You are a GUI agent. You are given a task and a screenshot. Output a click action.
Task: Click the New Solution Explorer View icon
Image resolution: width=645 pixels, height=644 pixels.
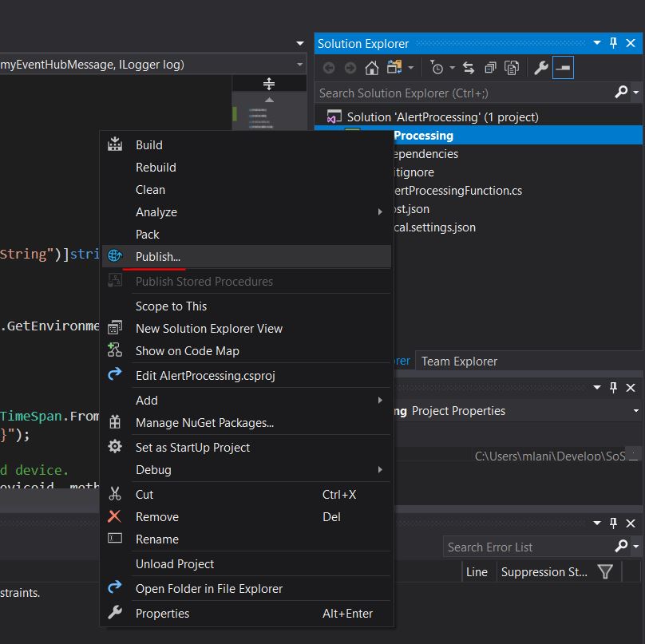(x=115, y=328)
